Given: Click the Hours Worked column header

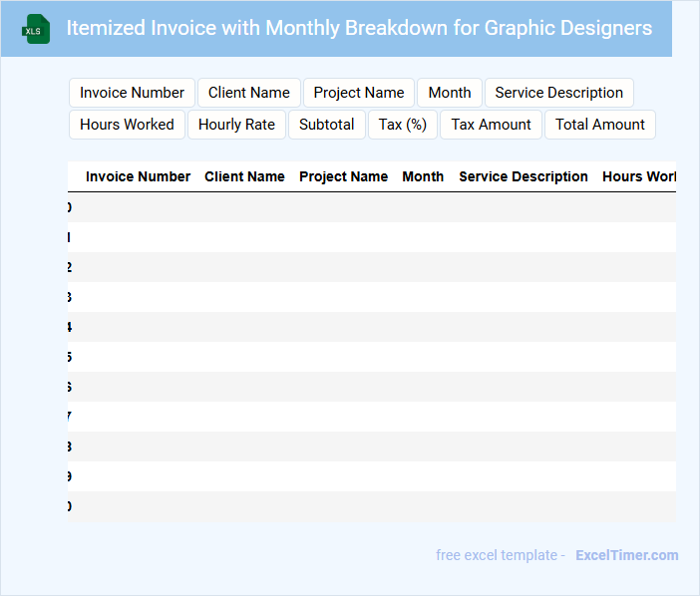Looking at the screenshot, I should tap(638, 176).
